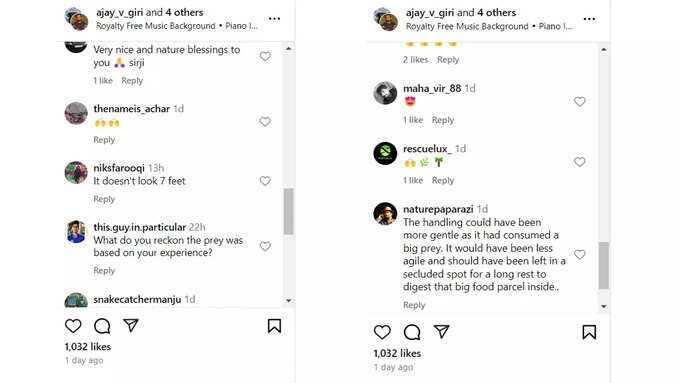680x383 pixels.
Task: Click scroll down arrow in left comments
Action: point(288,300)
